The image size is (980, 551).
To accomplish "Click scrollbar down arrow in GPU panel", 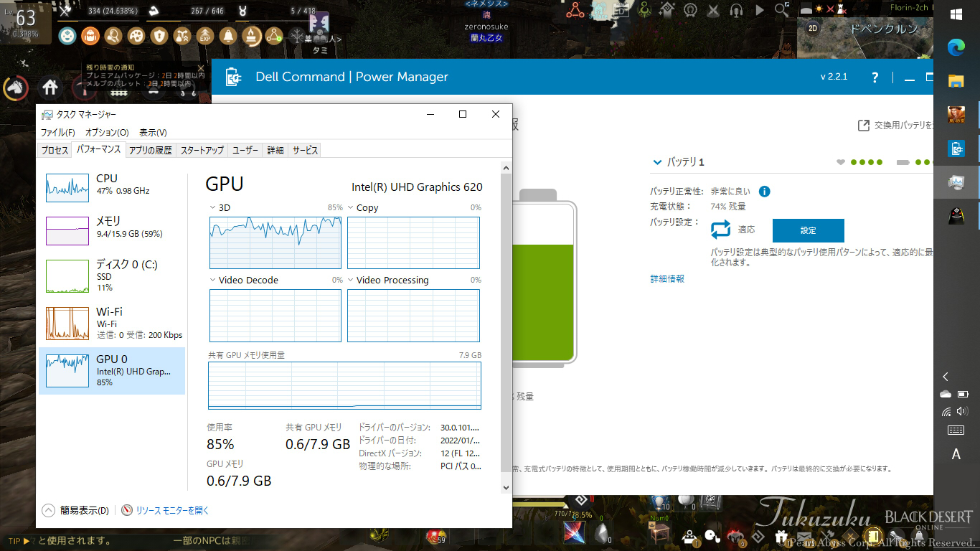I will pos(506,487).
